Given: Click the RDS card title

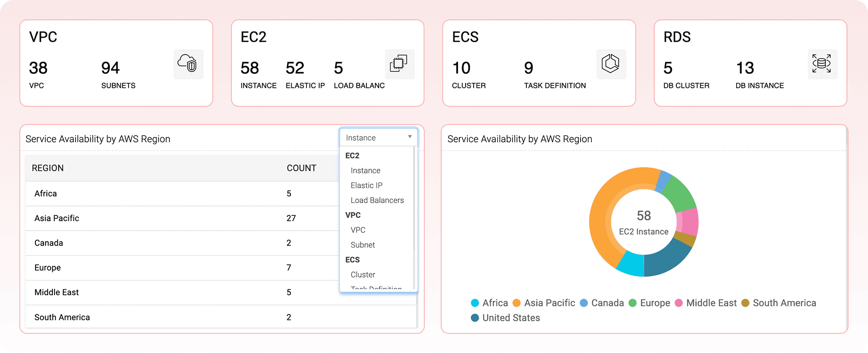Looking at the screenshot, I should [x=677, y=37].
